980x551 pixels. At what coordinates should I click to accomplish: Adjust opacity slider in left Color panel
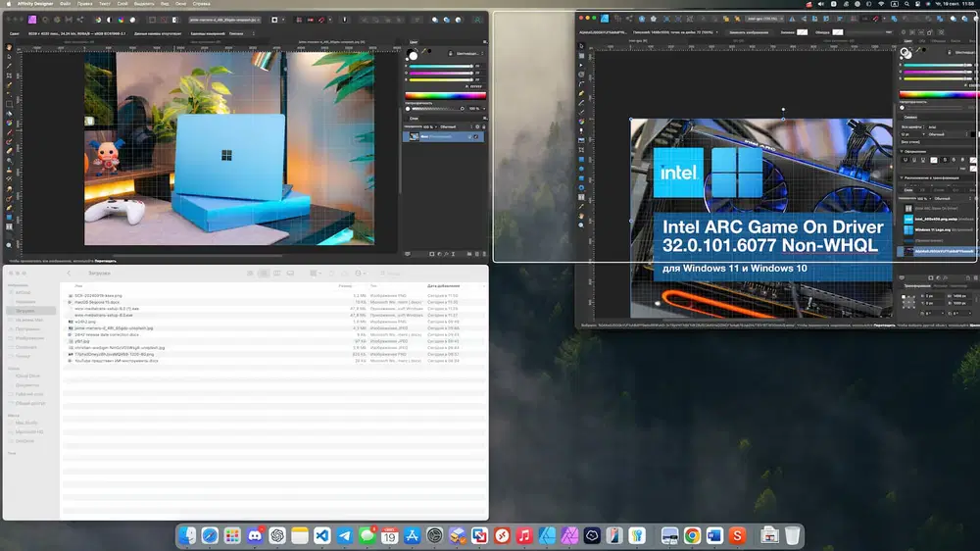437,109
